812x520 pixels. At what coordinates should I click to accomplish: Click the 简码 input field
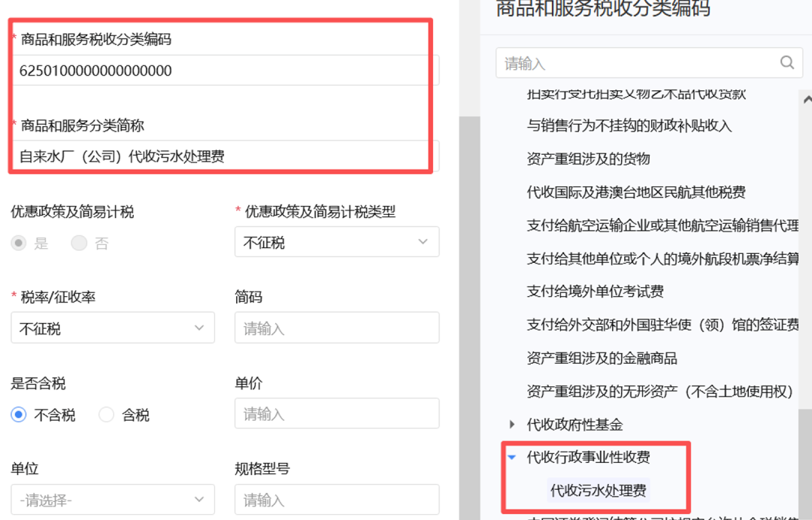pyautogui.click(x=337, y=328)
